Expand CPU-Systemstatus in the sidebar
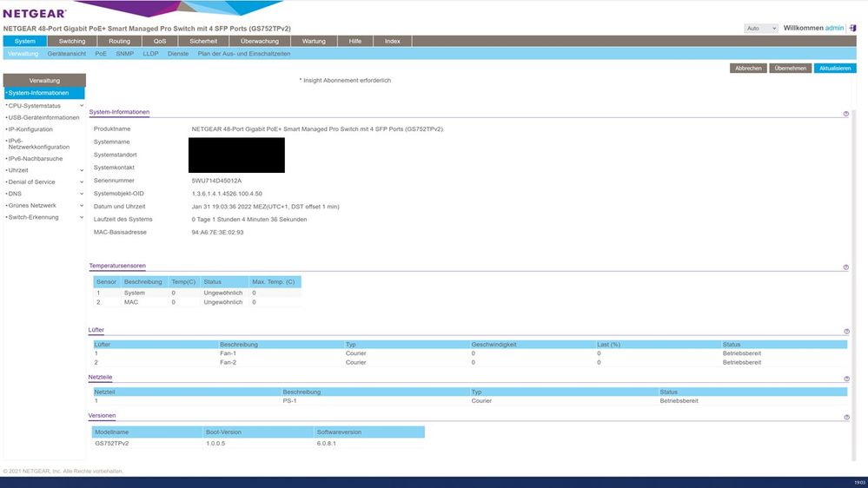Screen dimensions: 868x488 point(82,106)
